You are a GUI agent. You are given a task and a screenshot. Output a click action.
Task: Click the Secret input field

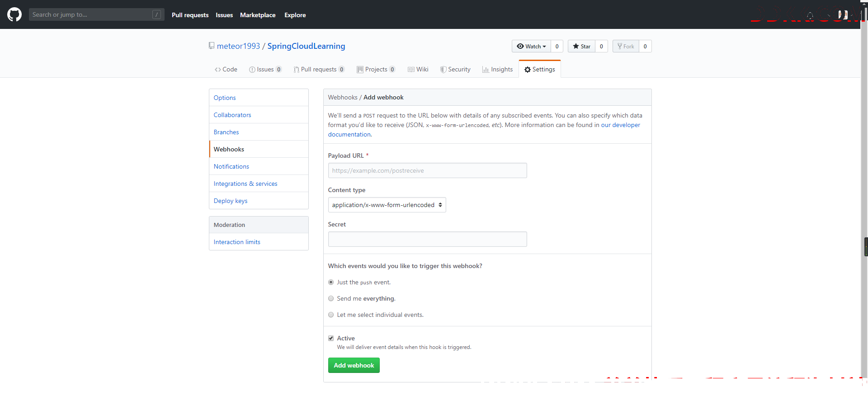[x=427, y=239]
